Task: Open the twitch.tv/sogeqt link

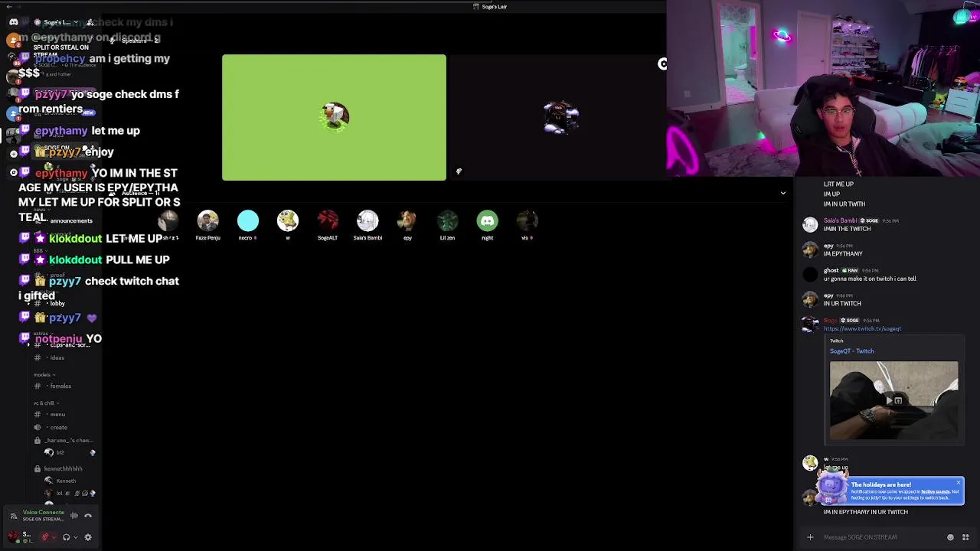Action: click(862, 328)
